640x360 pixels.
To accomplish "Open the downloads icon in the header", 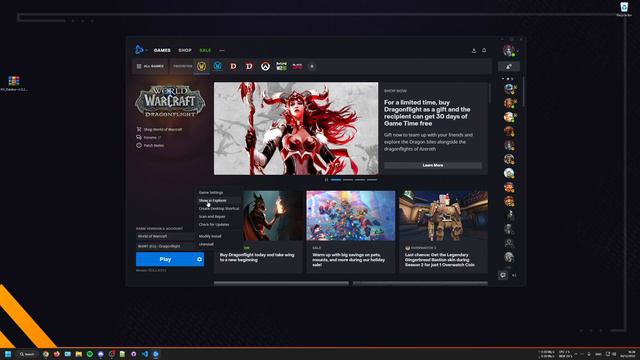I will coord(474,50).
